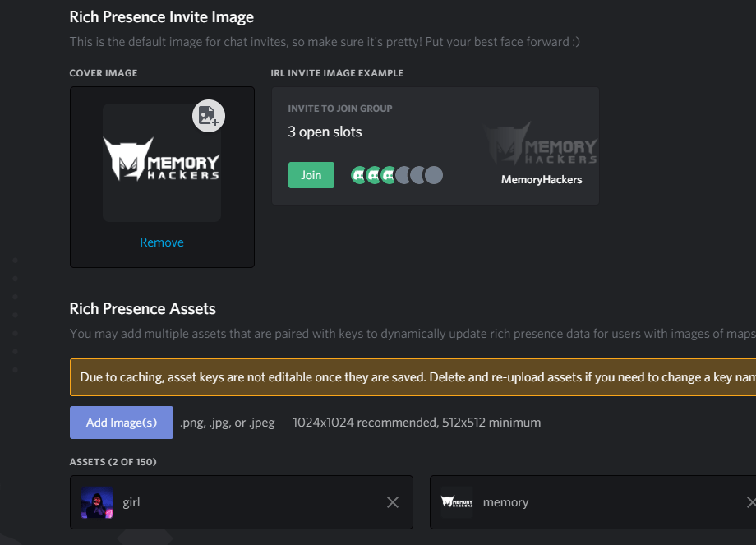
Task: Click the first green Discord avatar in invite
Action: pyautogui.click(x=358, y=175)
